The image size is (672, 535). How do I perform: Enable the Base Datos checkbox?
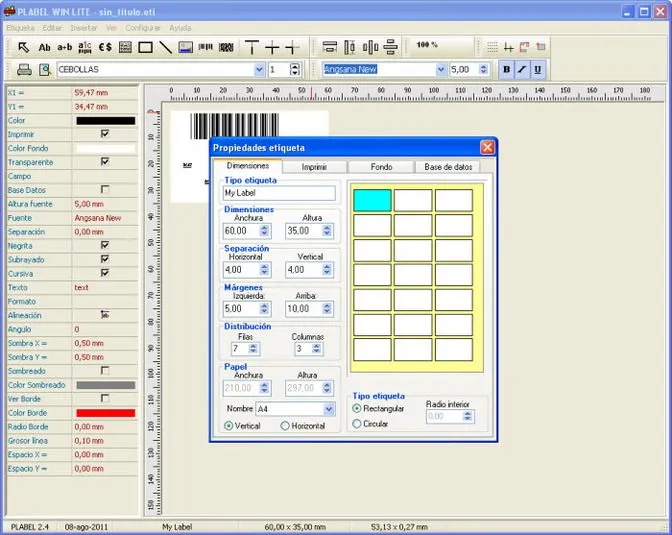tap(105, 189)
